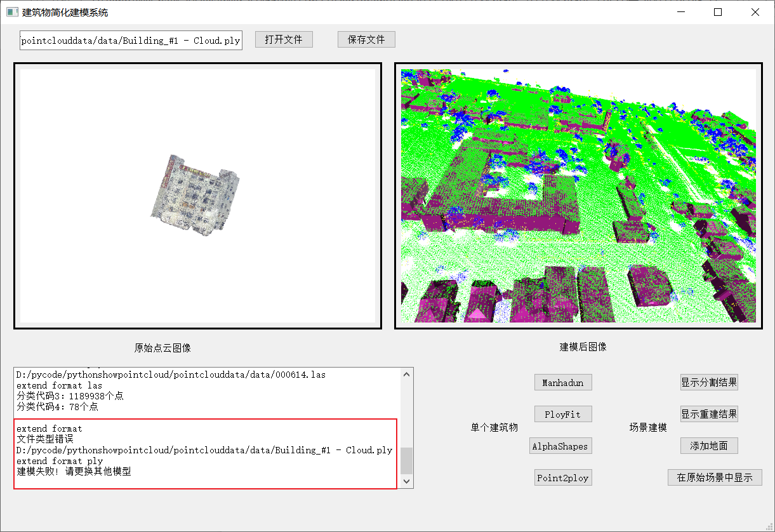This screenshot has width=775, height=532.
Task: Click the log panel scrollbar thumb
Action: point(407,461)
